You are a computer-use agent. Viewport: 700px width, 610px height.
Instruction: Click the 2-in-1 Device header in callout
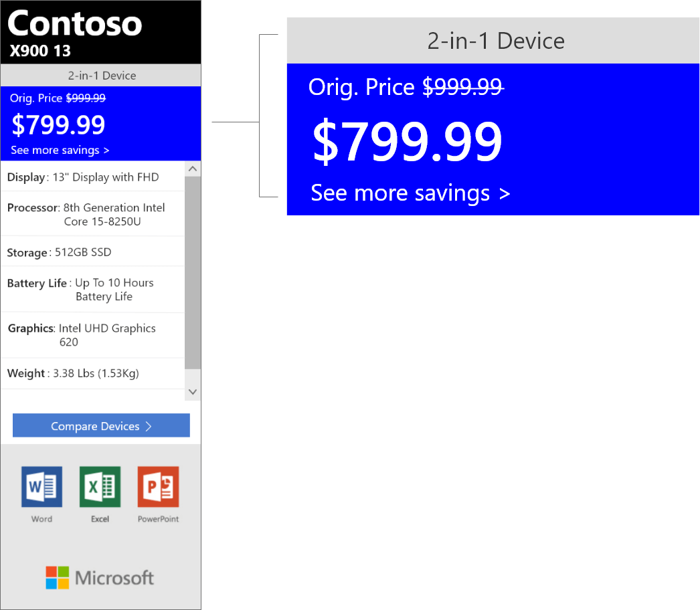click(x=496, y=41)
